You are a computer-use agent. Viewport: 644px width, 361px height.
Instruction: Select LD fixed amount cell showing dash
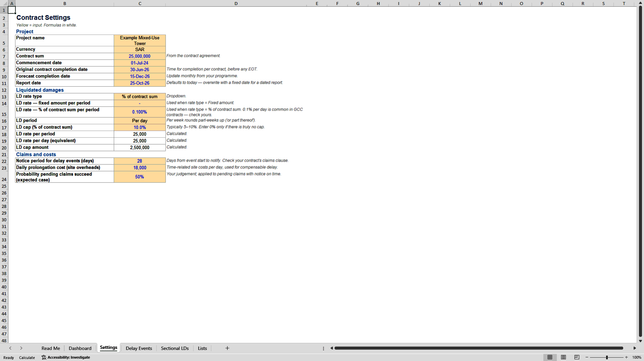(x=140, y=103)
